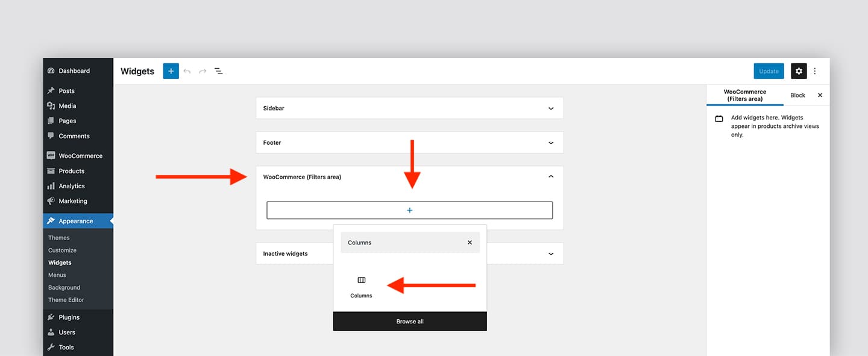Screen dimensions: 868x356
Task: Clear the Columns search field
Action: click(x=470, y=243)
